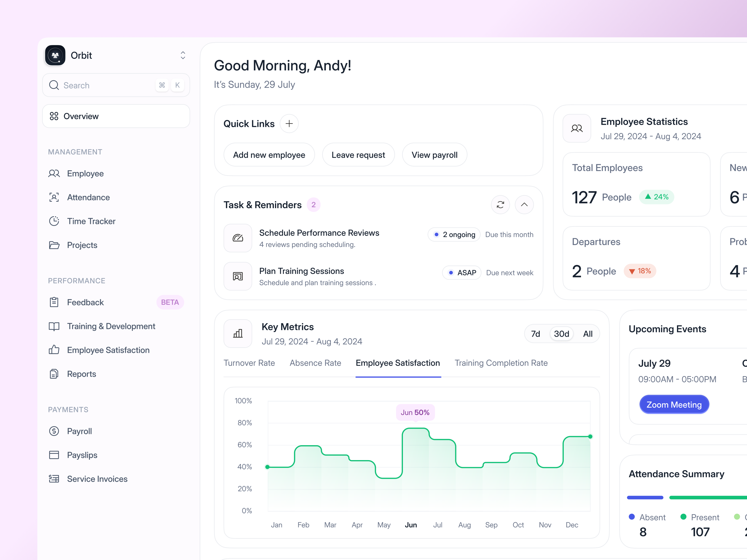Toggle the 30d time range filter
Viewport: 747px width, 560px height.
coord(561,333)
